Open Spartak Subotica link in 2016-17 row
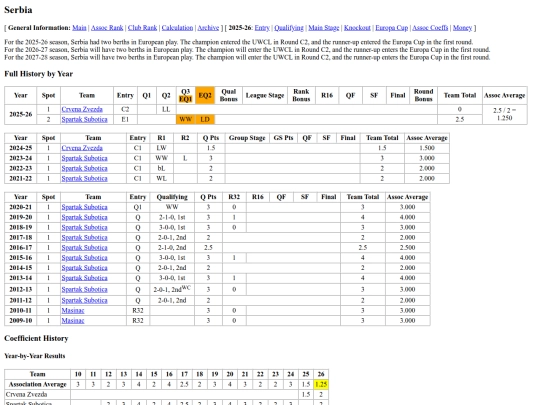Image resolution: width=540 pixels, height=405 pixels. 84,247
